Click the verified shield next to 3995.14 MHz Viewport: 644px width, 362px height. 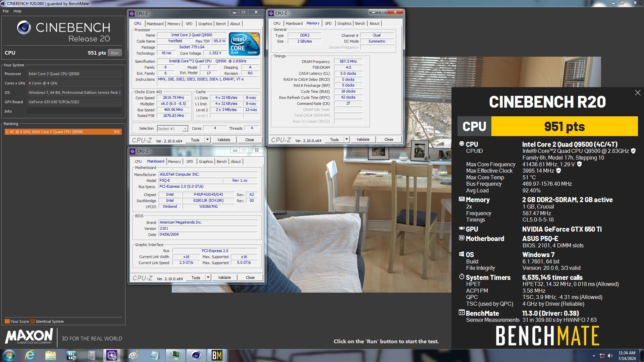[558, 171]
